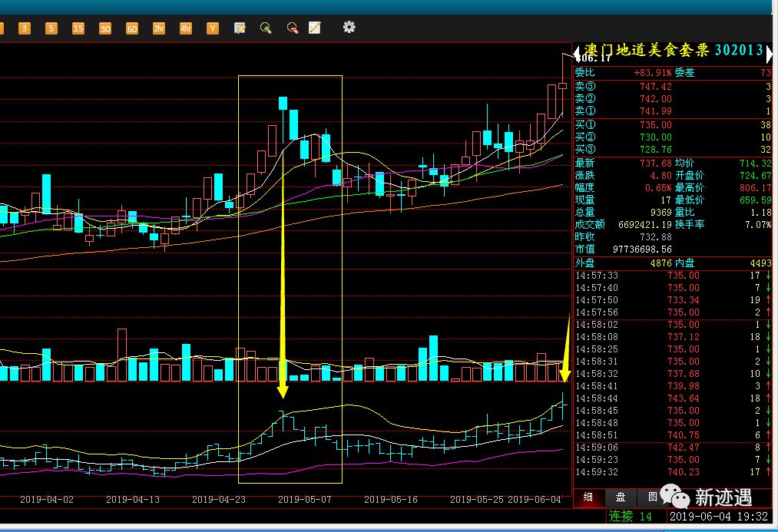Image resolution: width=778 pixels, height=532 pixels.
Task: Select trade row at 14:59:32
Action: (673, 472)
